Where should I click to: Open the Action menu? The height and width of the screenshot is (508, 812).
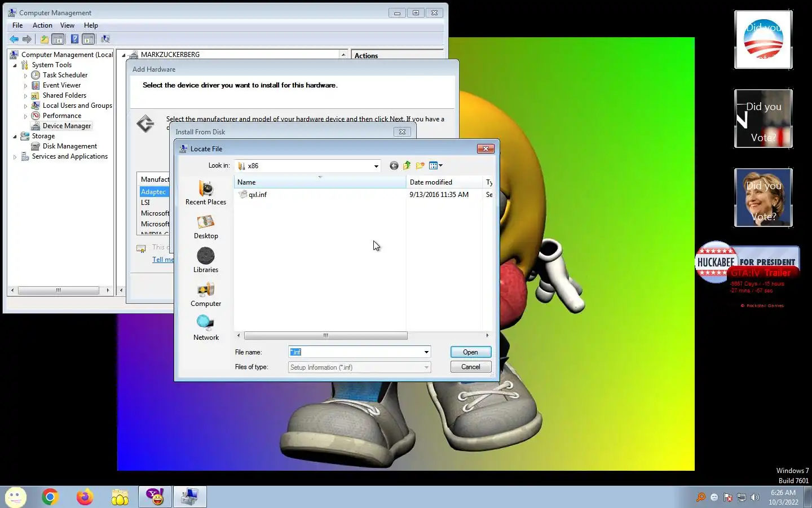pos(42,25)
